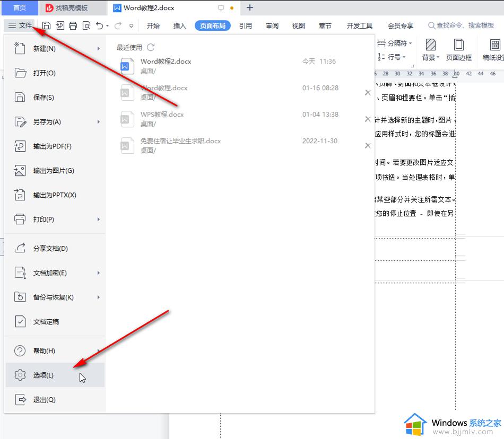Image resolution: width=504 pixels, height=439 pixels.
Task: Click the save icon in quick access toolbar
Action: tap(47, 25)
